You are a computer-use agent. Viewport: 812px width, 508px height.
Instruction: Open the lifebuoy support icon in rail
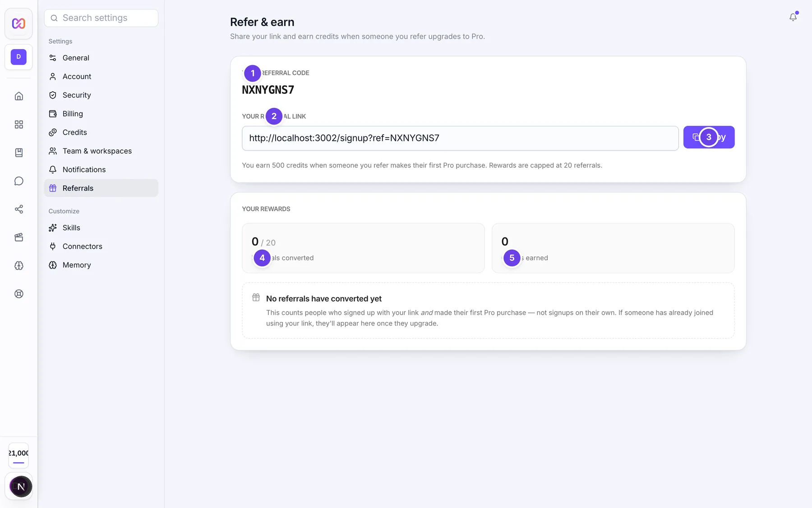[18, 294]
